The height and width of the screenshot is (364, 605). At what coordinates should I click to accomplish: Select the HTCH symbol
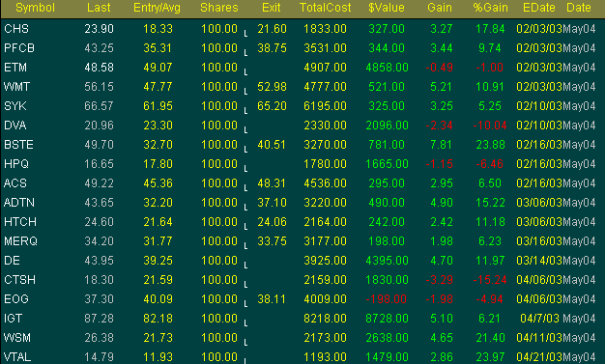point(20,222)
